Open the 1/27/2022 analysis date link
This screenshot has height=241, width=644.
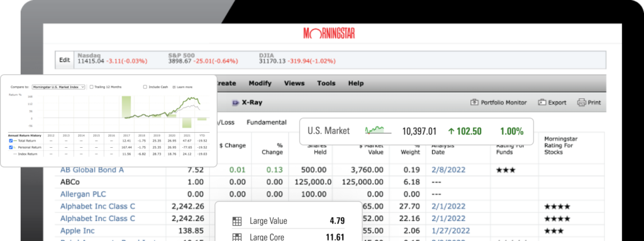click(x=450, y=231)
